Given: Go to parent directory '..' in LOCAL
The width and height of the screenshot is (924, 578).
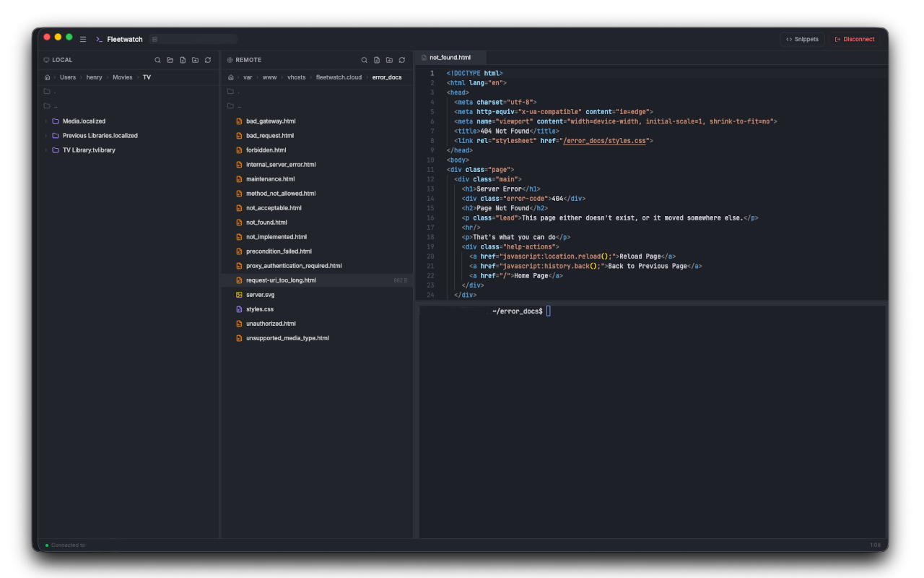Looking at the screenshot, I should [x=128, y=106].
